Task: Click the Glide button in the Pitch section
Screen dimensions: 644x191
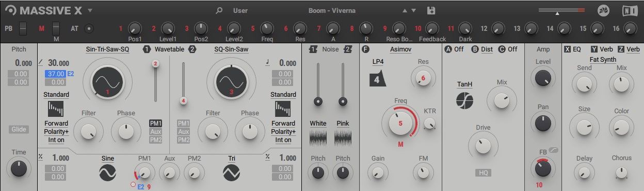Action: pyautogui.click(x=19, y=129)
